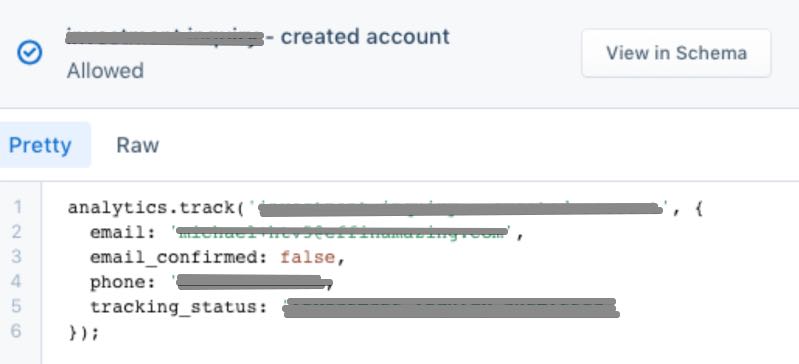Switch to the Raw tab
Viewport: 799px width, 364px height.
click(x=138, y=145)
